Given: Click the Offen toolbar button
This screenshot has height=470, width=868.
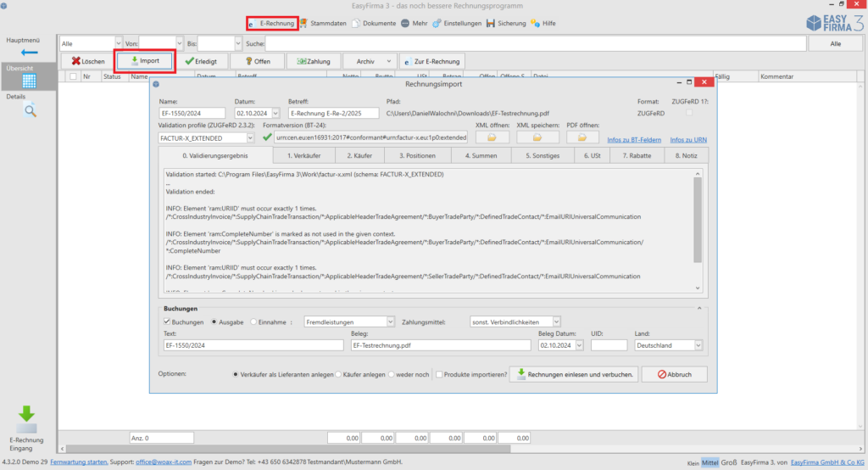Looking at the screenshot, I should [258, 61].
